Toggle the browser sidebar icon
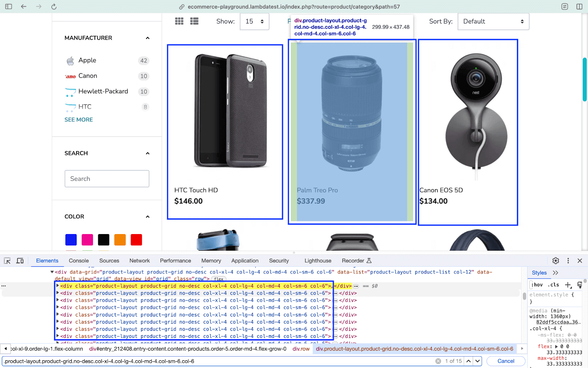Screen dimensions: 588x368 click(8, 7)
